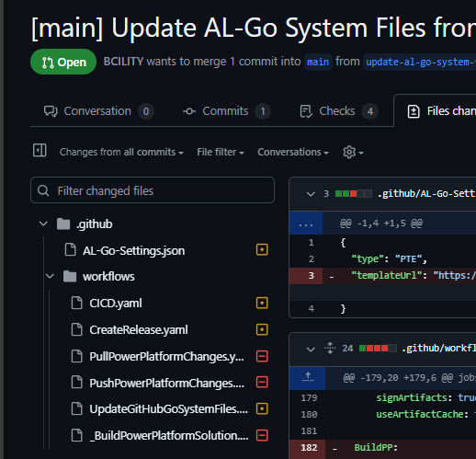The width and height of the screenshot is (476, 459).
Task: Open the update-al-go-system branch link
Action: [x=419, y=62]
